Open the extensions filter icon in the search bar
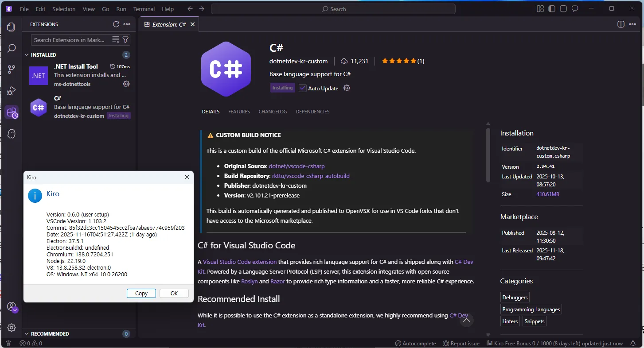This screenshot has width=644, height=348. [x=126, y=40]
